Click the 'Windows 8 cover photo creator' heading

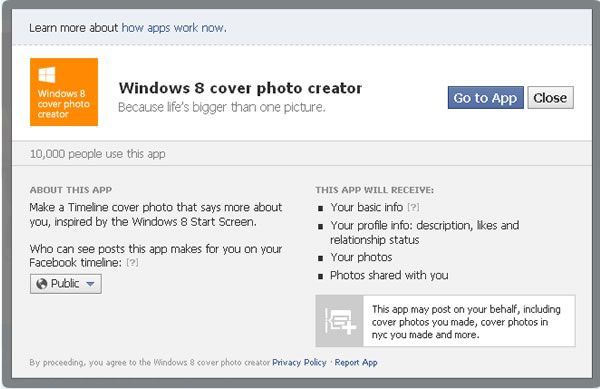(240, 88)
